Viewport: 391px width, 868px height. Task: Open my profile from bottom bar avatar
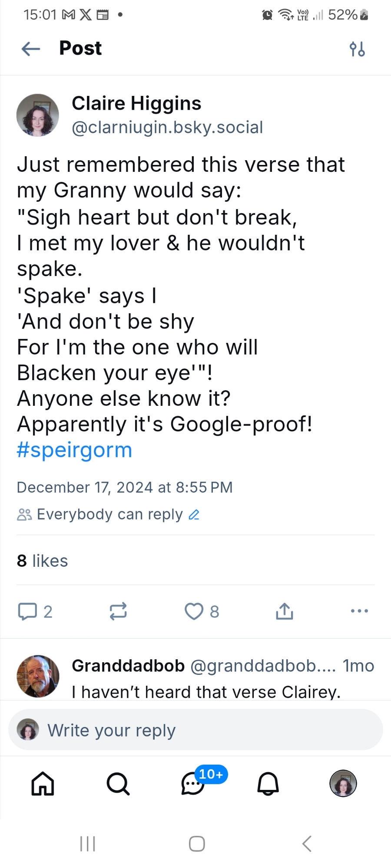coord(343,784)
